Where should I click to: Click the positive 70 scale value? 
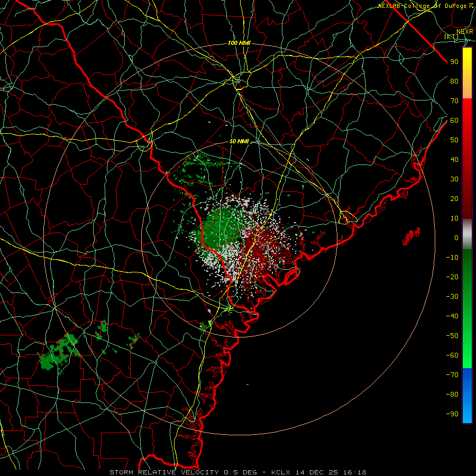tap(454, 101)
